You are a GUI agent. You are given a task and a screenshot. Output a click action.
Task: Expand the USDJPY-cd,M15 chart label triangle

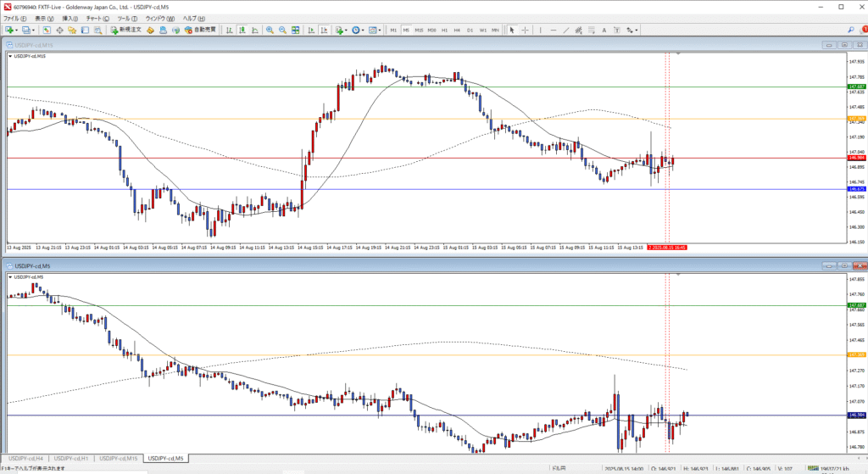click(x=10, y=57)
